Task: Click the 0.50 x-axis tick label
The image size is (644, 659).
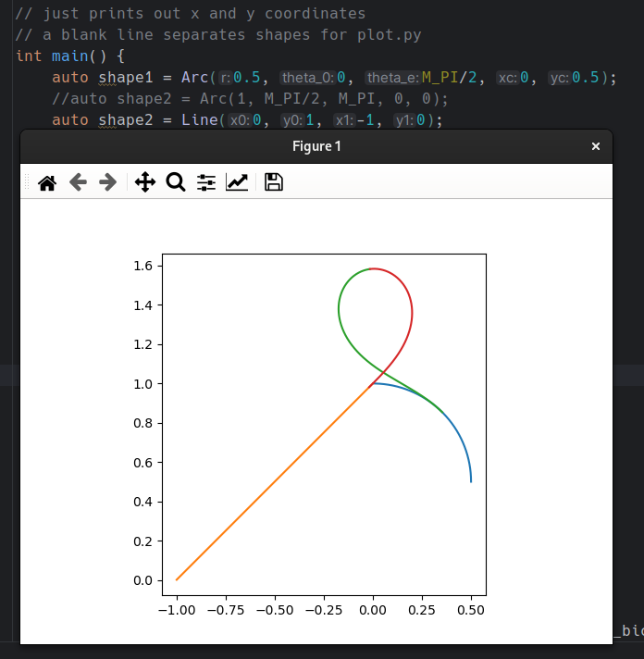Action: coord(471,610)
